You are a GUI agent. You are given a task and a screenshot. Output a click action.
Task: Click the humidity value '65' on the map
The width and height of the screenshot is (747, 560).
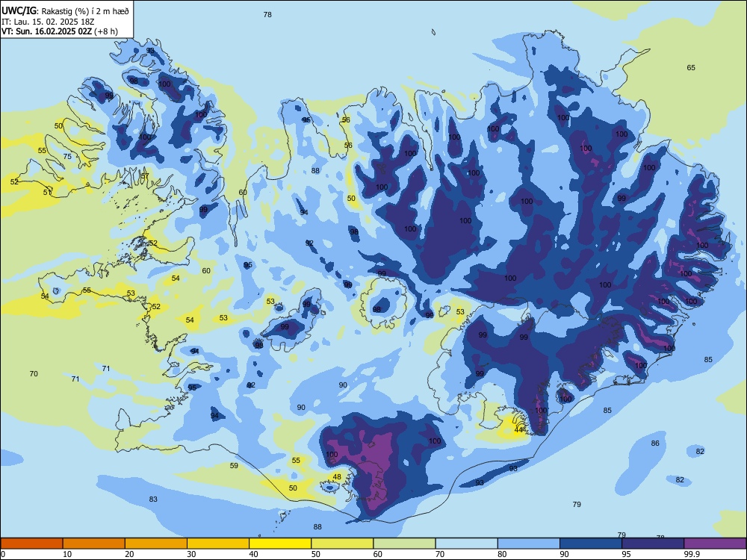pyautogui.click(x=691, y=68)
